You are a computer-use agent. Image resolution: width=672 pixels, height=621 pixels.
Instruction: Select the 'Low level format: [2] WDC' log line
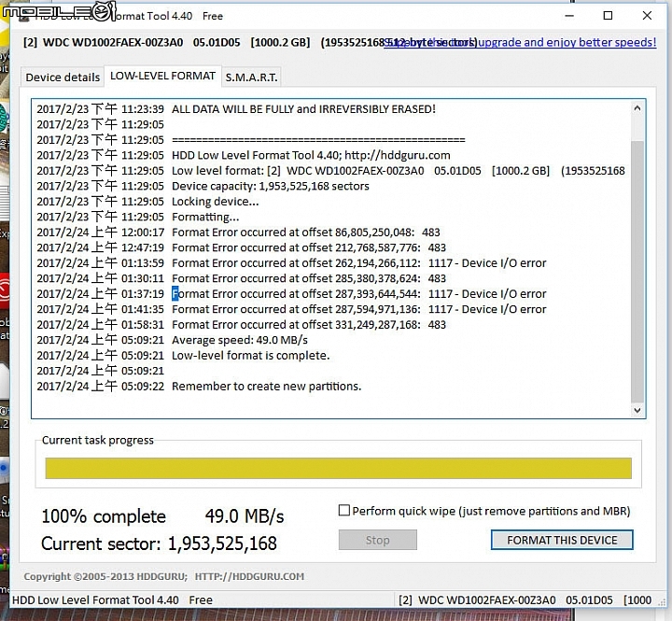[x=330, y=171]
